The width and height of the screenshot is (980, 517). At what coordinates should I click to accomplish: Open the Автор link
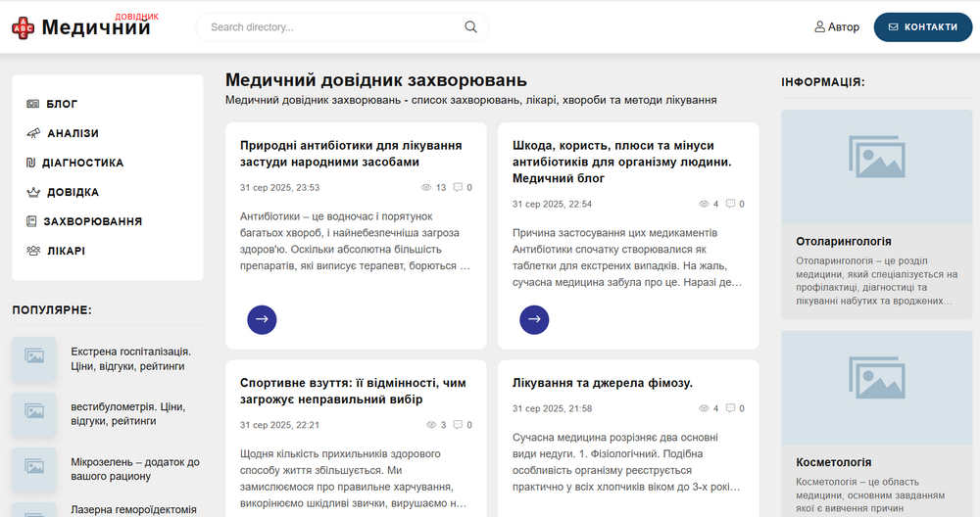coord(837,26)
